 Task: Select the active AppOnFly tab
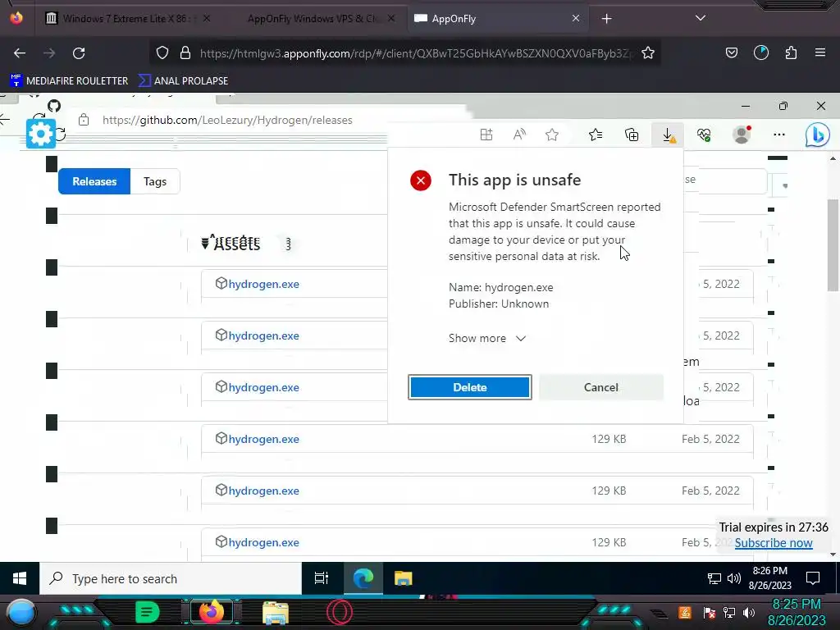point(497,19)
